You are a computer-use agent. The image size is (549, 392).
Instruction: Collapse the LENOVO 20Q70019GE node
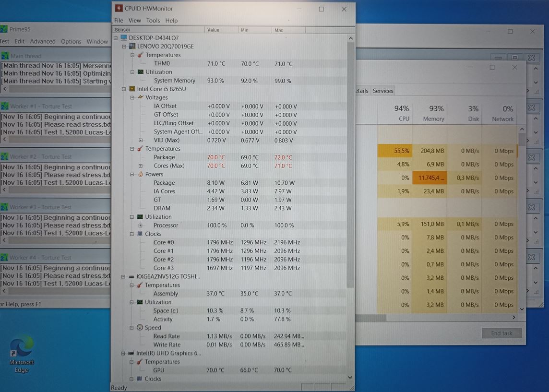pyautogui.click(x=124, y=47)
